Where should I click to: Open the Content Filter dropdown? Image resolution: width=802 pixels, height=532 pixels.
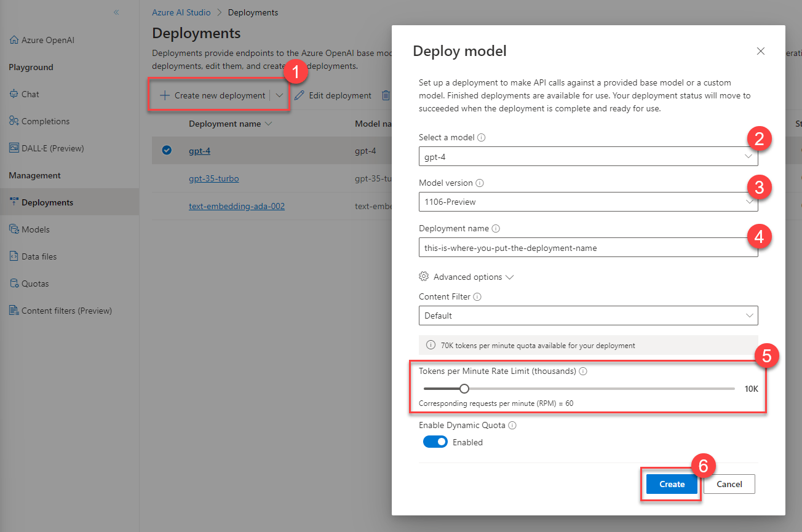(x=749, y=316)
